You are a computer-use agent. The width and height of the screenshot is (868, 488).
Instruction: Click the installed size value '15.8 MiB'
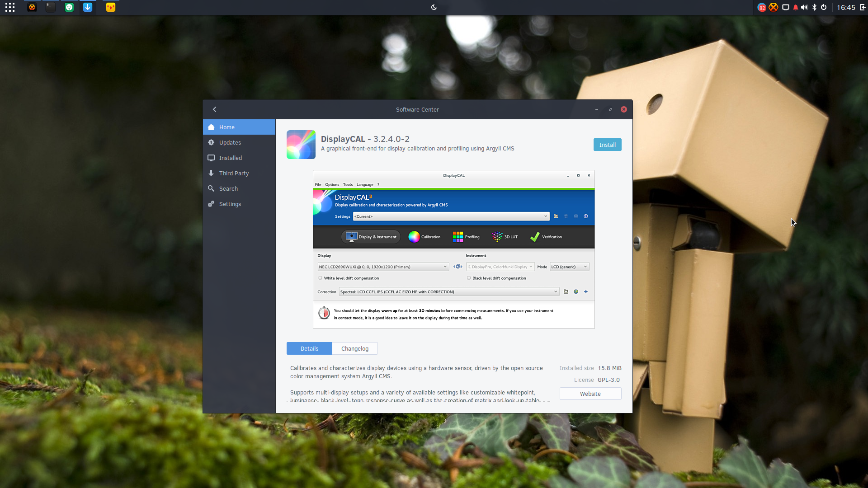click(x=609, y=368)
